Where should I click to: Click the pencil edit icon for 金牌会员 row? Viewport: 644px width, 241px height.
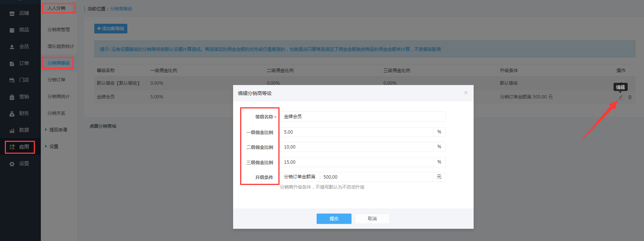click(621, 97)
